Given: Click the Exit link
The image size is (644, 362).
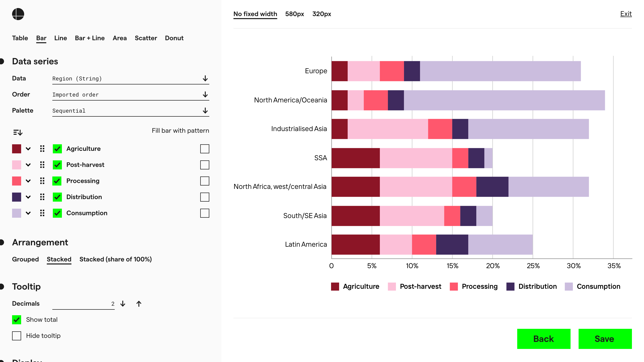Looking at the screenshot, I should pyautogui.click(x=626, y=14).
